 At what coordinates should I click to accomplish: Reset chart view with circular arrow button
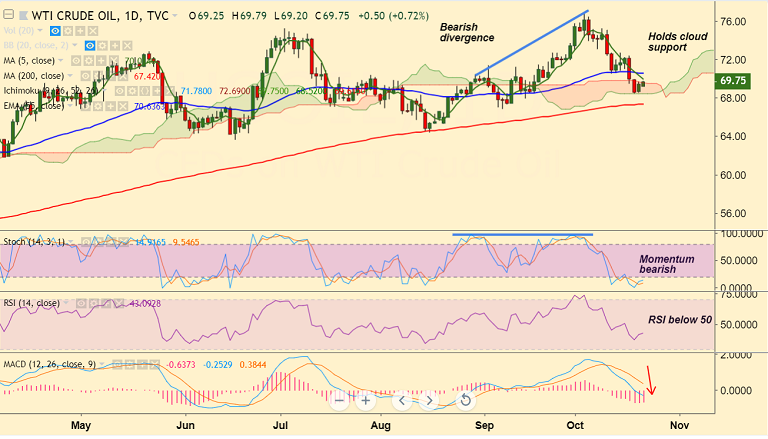coord(466,401)
